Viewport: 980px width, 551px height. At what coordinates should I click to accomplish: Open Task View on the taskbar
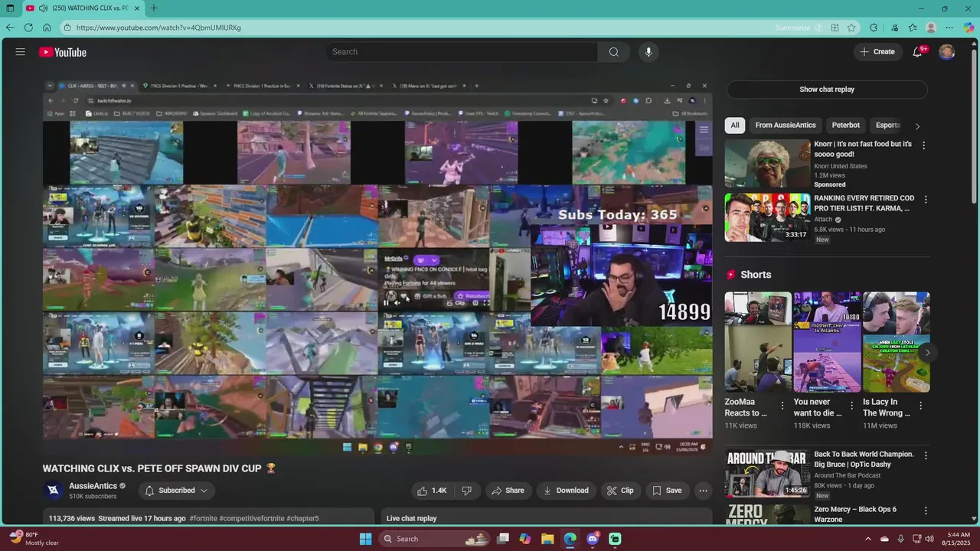(503, 539)
